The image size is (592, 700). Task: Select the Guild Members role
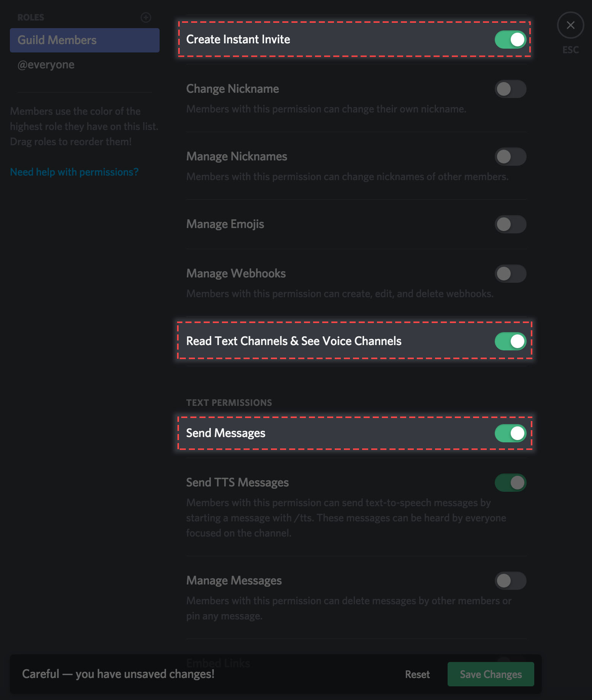(85, 40)
